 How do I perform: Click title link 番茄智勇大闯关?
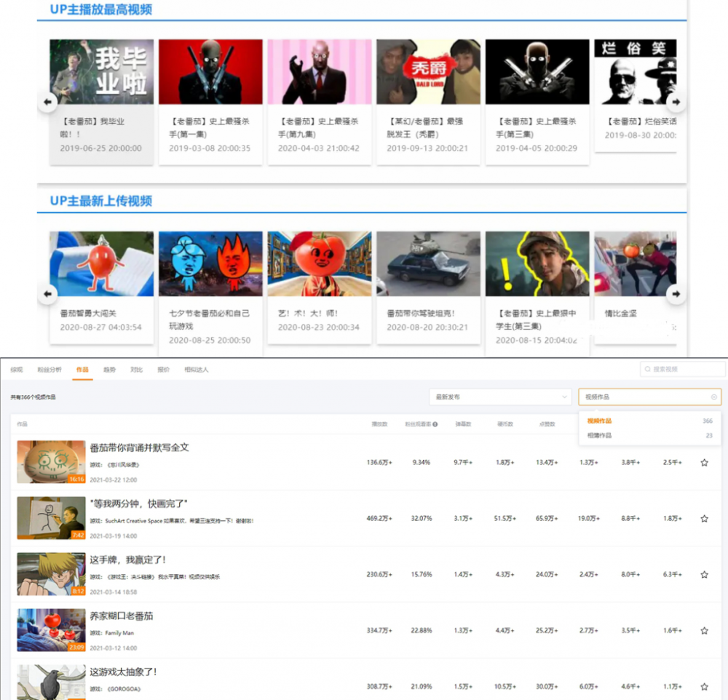[88, 314]
